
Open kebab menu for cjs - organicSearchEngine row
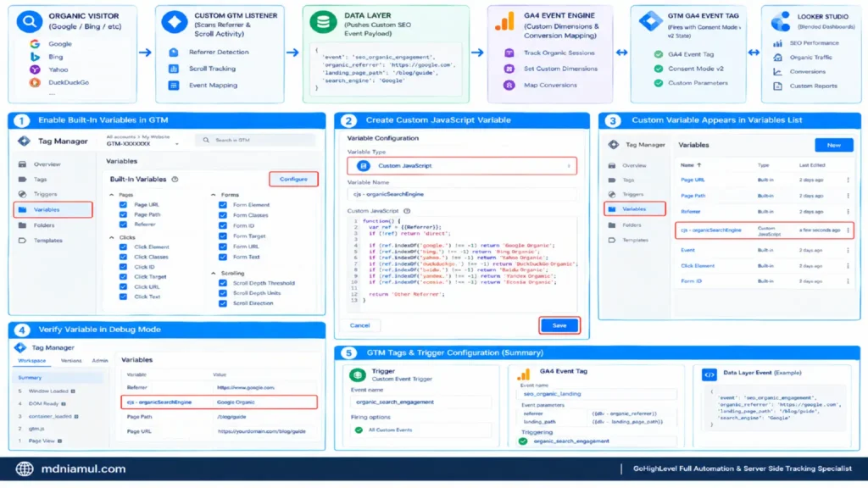848,230
